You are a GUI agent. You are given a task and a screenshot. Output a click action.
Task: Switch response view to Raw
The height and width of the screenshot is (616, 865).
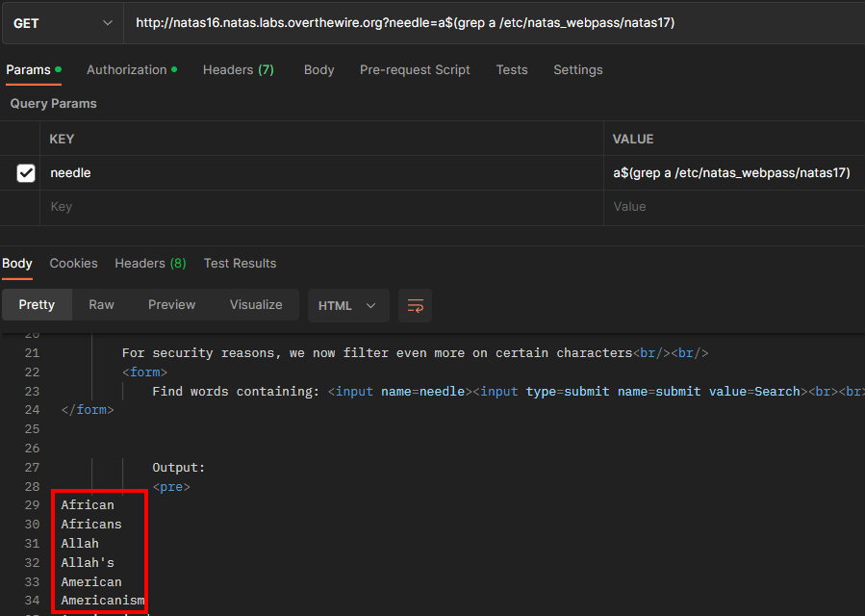pyautogui.click(x=101, y=305)
